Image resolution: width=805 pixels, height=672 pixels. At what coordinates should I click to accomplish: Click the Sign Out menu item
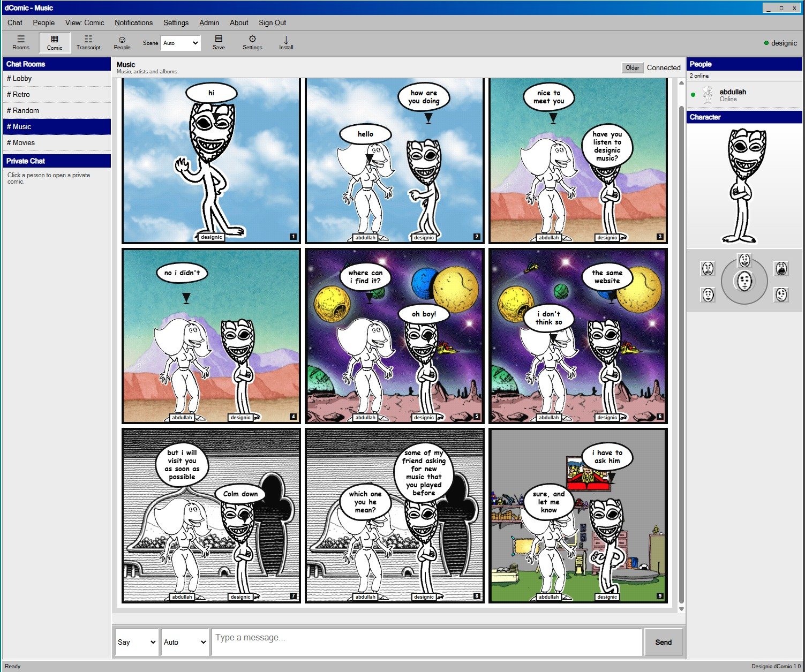tap(272, 22)
